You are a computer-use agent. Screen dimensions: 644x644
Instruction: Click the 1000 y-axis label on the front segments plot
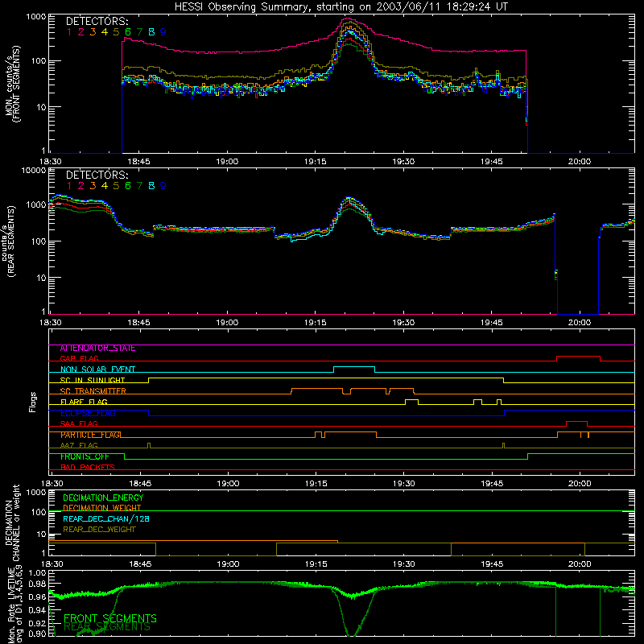coord(36,17)
